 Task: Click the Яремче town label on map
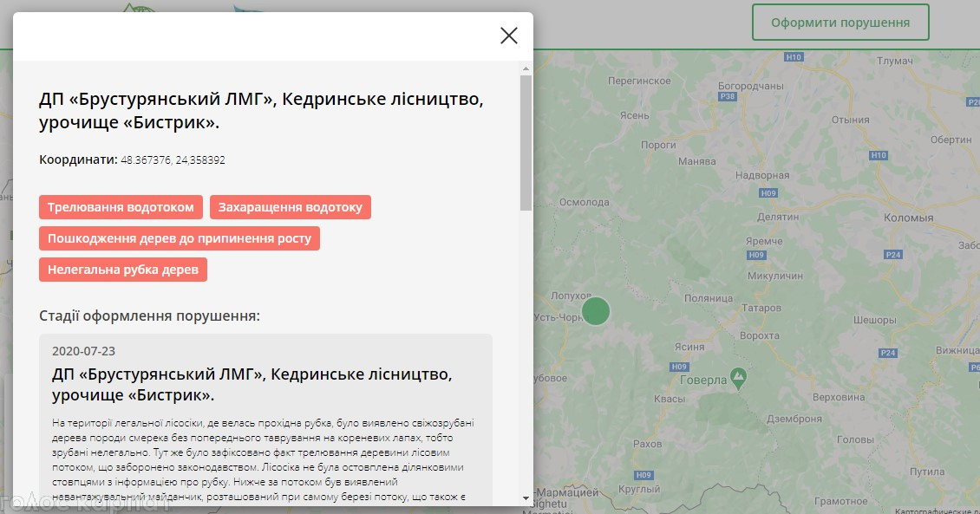[763, 242]
